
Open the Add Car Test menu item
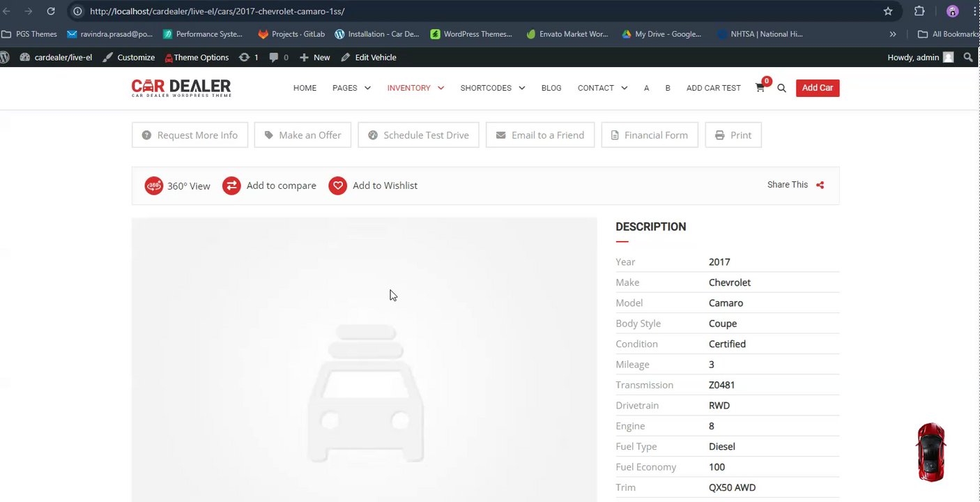[x=714, y=88]
